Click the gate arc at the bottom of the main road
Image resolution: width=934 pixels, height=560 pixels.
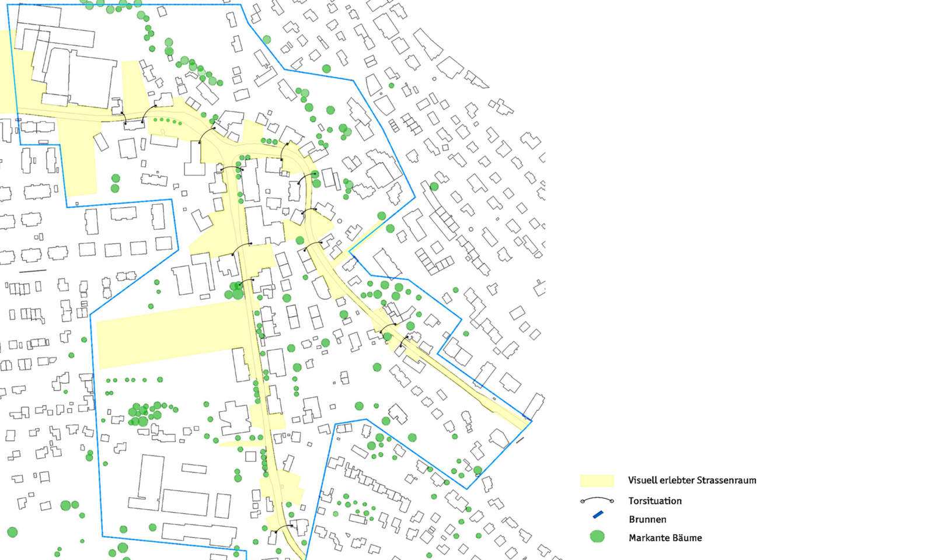[284, 527]
